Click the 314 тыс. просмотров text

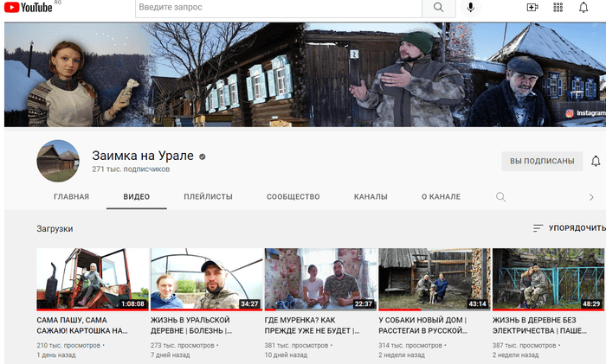click(410, 345)
